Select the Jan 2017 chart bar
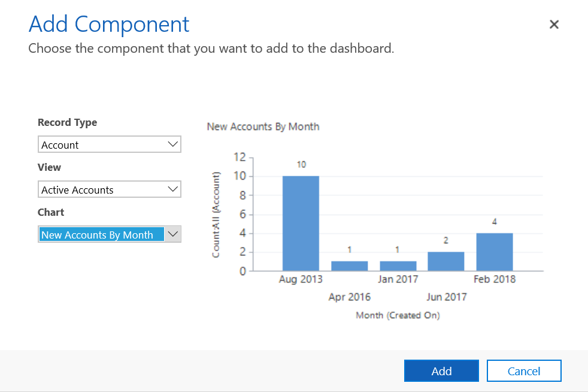This screenshot has height=392, width=588. tap(398, 266)
